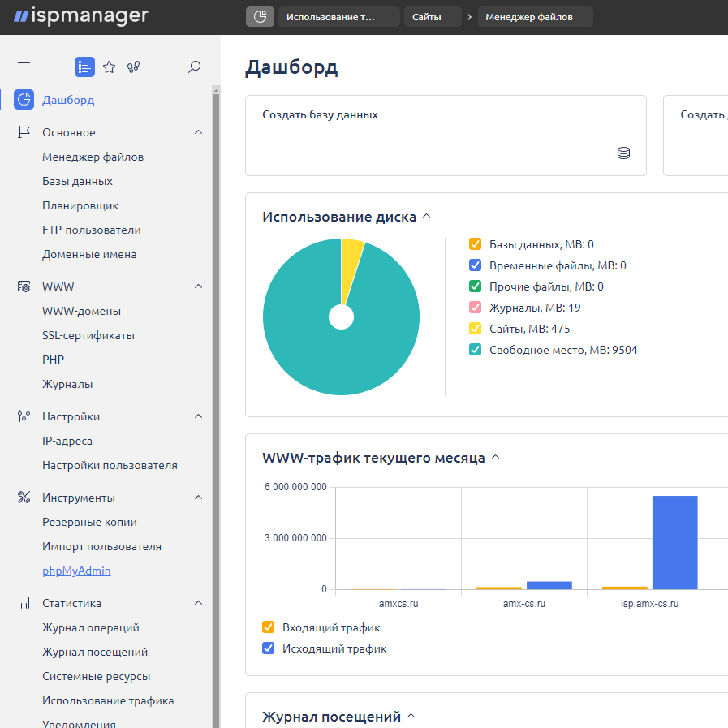This screenshot has width=728, height=728.
Task: Open WWW-домены in the sidebar
Action: (81, 311)
